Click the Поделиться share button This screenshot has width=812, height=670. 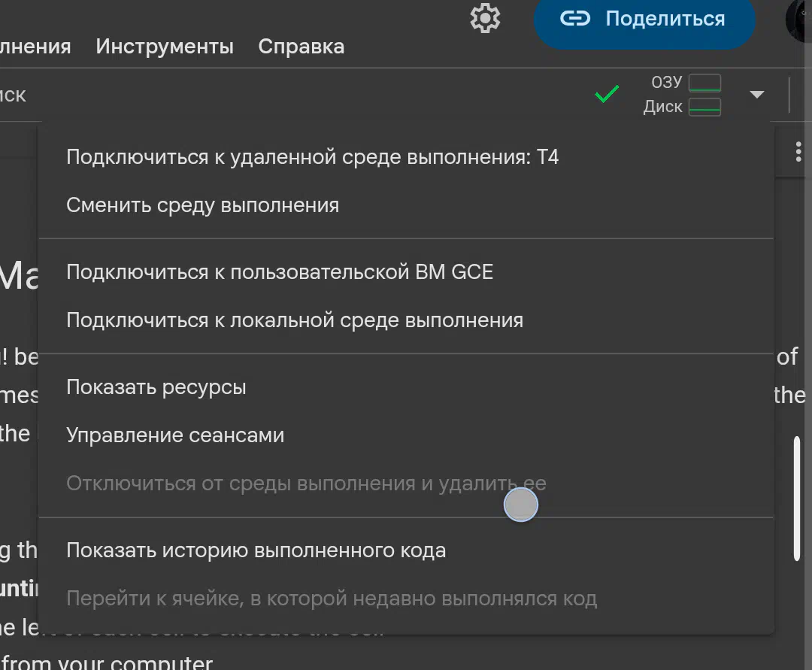pyautogui.click(x=644, y=20)
